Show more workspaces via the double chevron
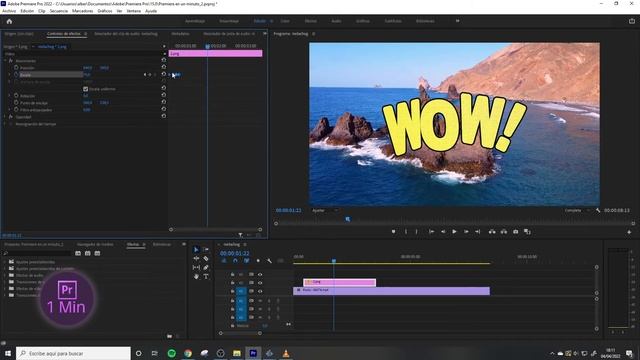Screen dimensions: 640x360 [x=458, y=21]
